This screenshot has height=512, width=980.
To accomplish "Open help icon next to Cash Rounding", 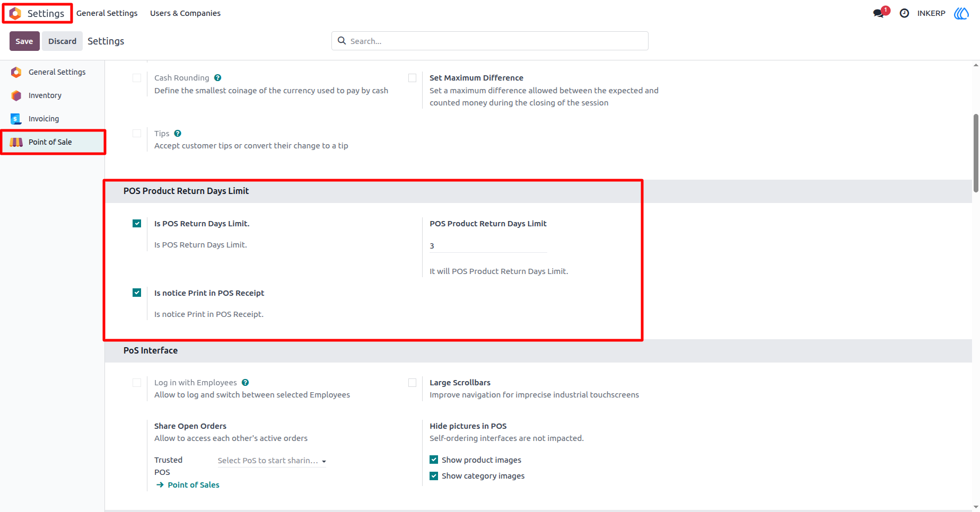I will tap(217, 78).
